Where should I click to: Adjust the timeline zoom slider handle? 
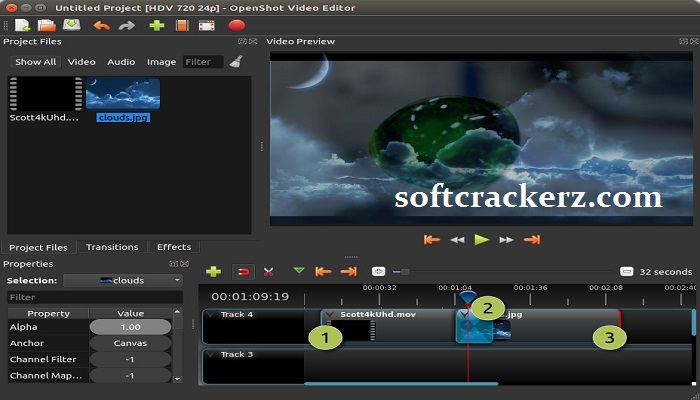pos(404,271)
